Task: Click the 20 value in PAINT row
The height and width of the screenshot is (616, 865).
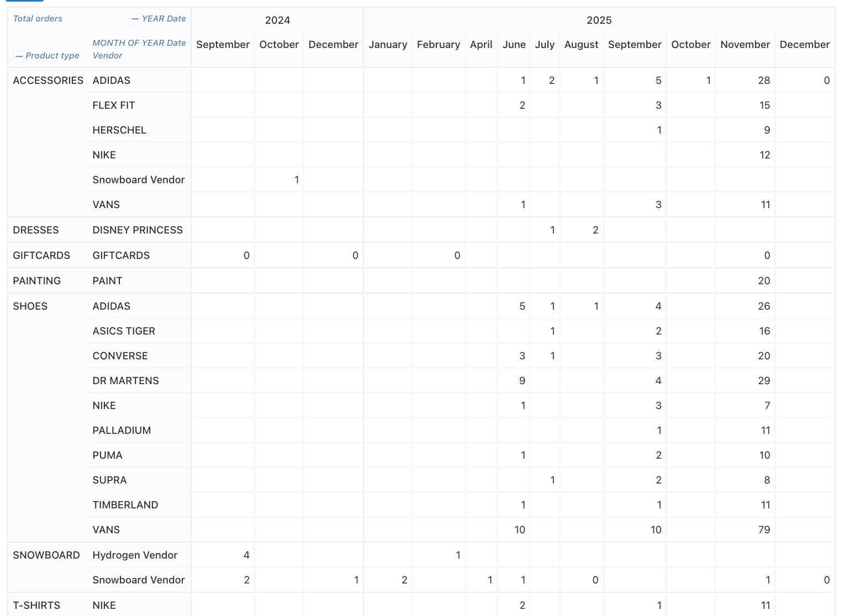Action: [x=764, y=281]
